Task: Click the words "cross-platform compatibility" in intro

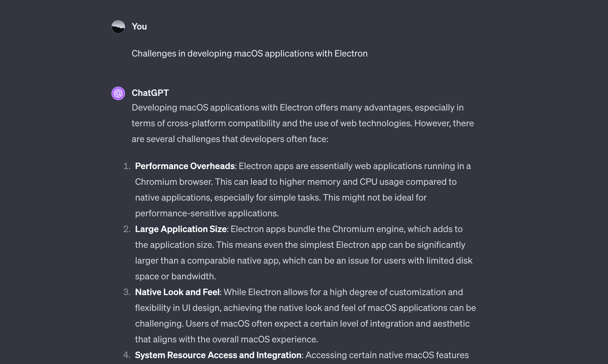Action: click(223, 123)
